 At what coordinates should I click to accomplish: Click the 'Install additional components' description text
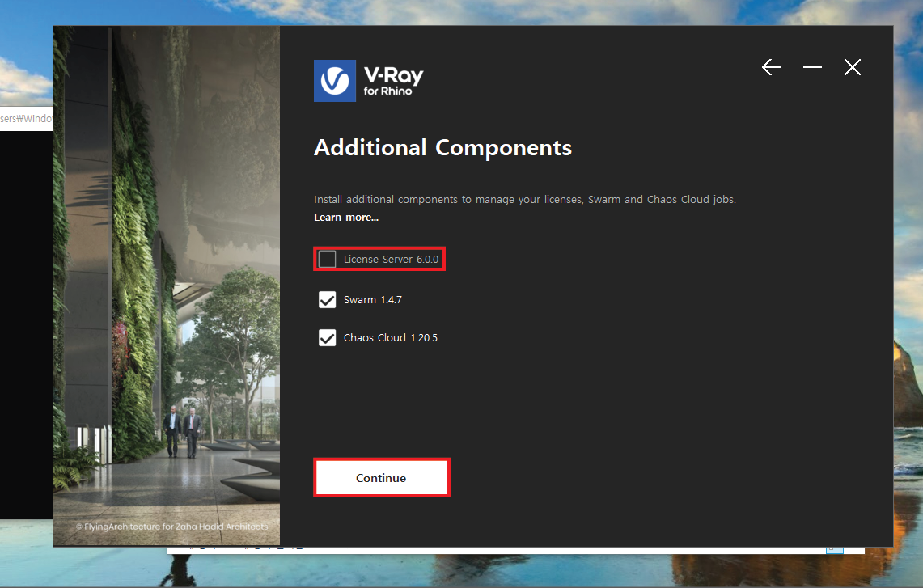click(525, 200)
